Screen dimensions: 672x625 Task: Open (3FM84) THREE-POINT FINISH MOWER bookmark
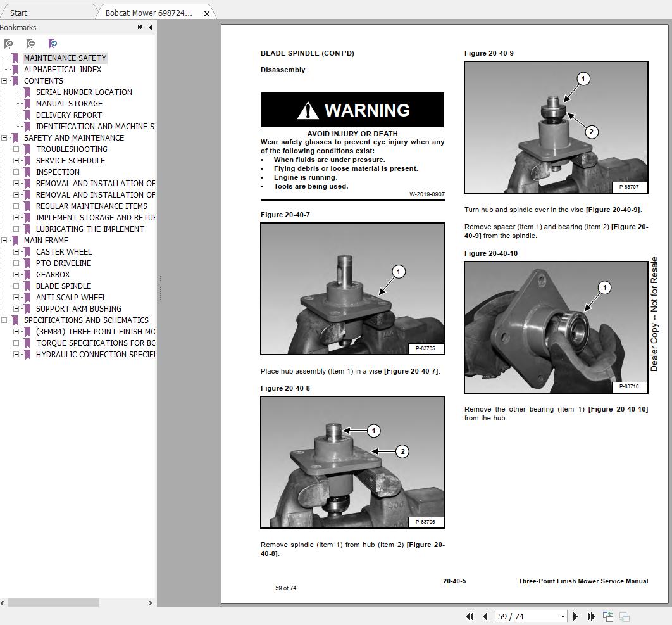(x=95, y=332)
